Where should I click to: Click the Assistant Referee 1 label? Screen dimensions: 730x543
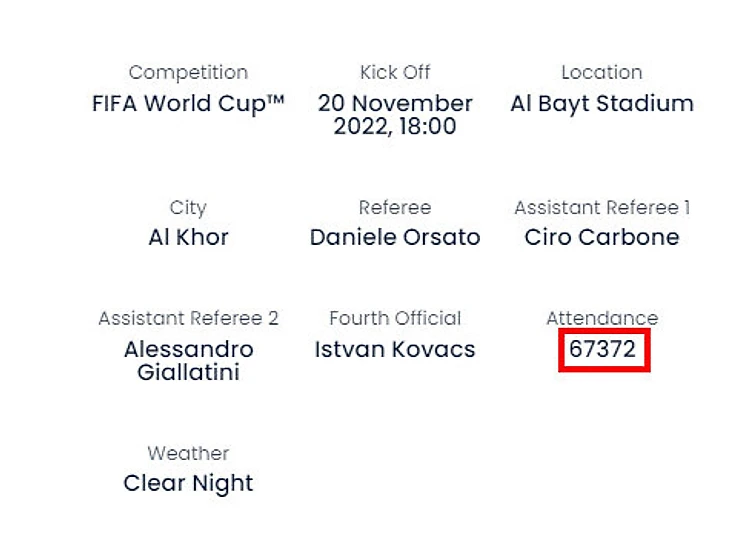(602, 207)
